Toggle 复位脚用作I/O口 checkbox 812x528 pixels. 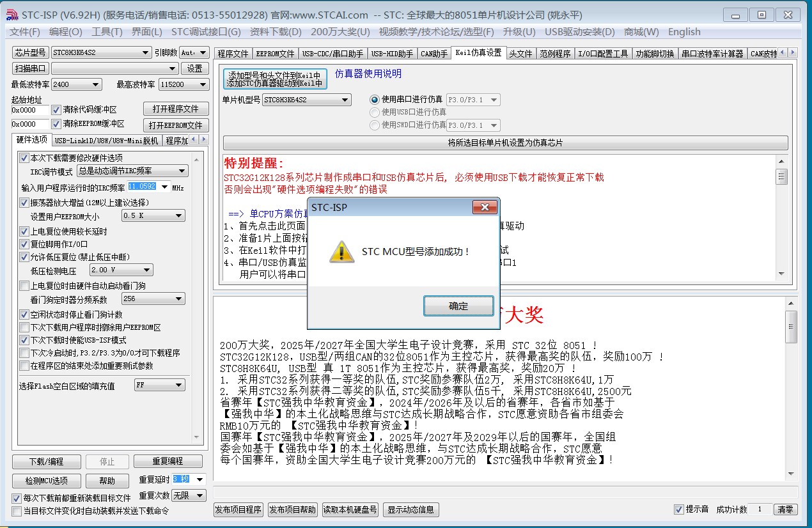pyautogui.click(x=24, y=244)
